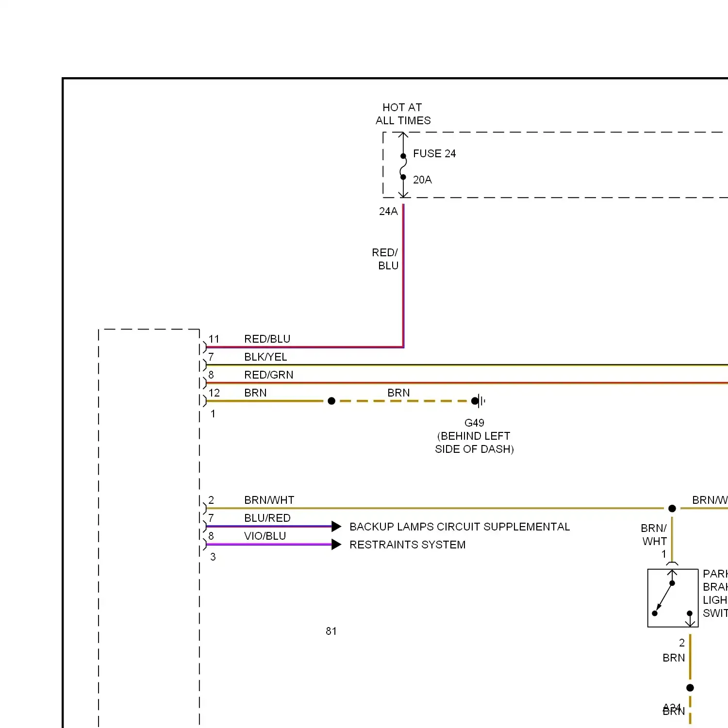Viewport: 728px width, 728px height.
Task: Select the FUSE 24 label
Action: (434, 153)
